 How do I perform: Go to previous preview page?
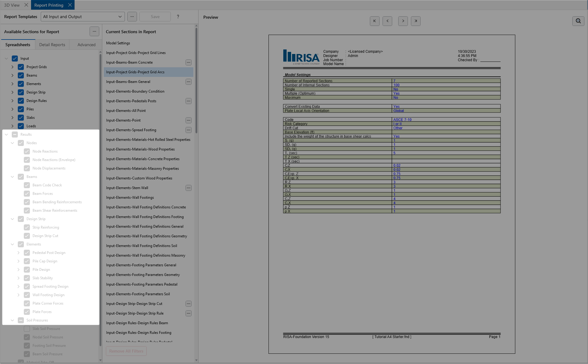click(387, 21)
